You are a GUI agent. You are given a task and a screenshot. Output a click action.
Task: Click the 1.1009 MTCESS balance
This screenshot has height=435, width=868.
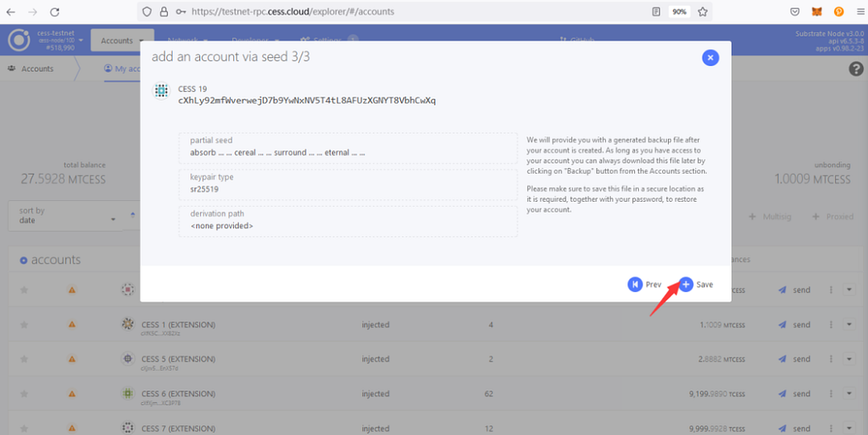(x=723, y=325)
